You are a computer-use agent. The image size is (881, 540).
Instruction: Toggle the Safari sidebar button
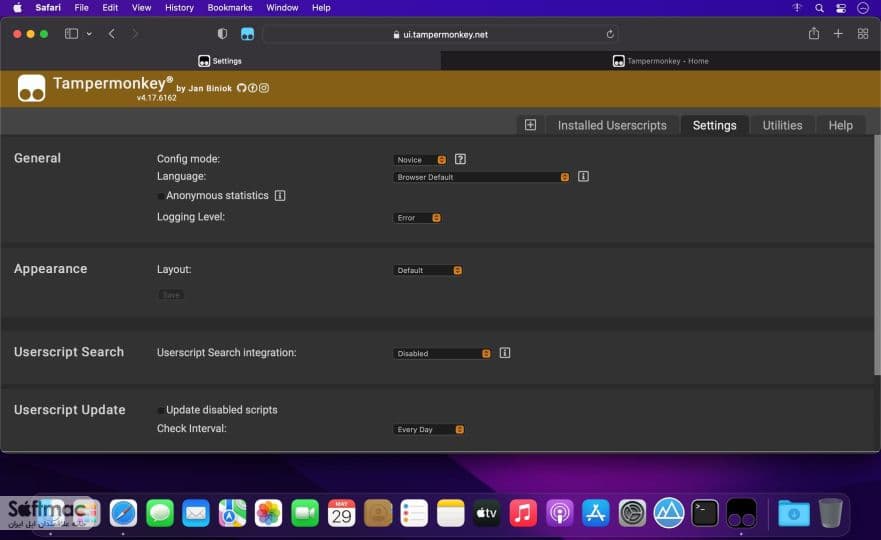pos(71,34)
